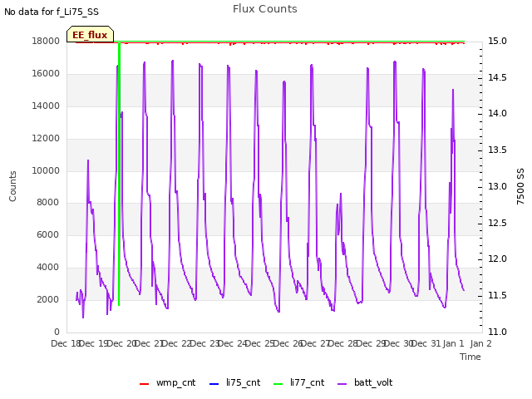Click the 12.0 right-axis tick label
The image size is (532, 399).
pos(497,259)
